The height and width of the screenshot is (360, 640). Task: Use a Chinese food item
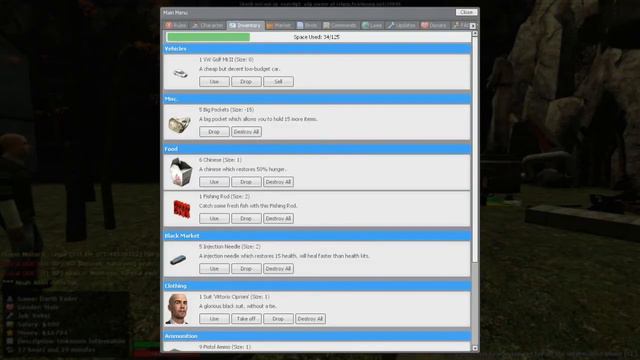click(214, 182)
